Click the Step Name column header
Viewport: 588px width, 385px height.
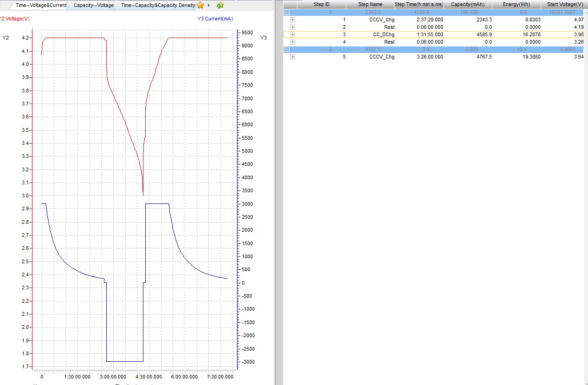[370, 4]
